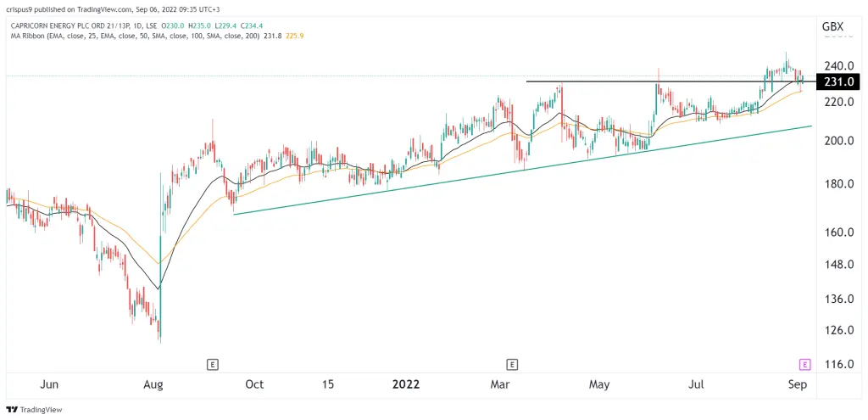Click the first earnings 'E' marker near Oct

click(x=212, y=364)
